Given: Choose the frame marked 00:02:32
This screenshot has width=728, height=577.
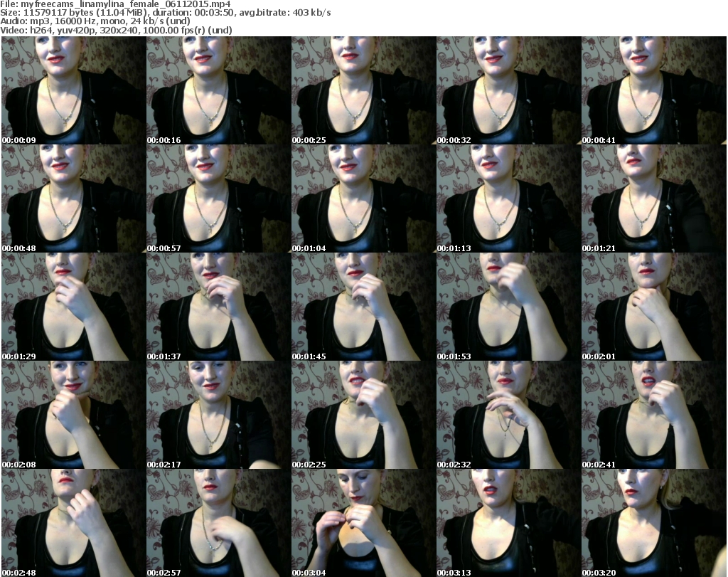Looking at the screenshot, I should [509, 415].
